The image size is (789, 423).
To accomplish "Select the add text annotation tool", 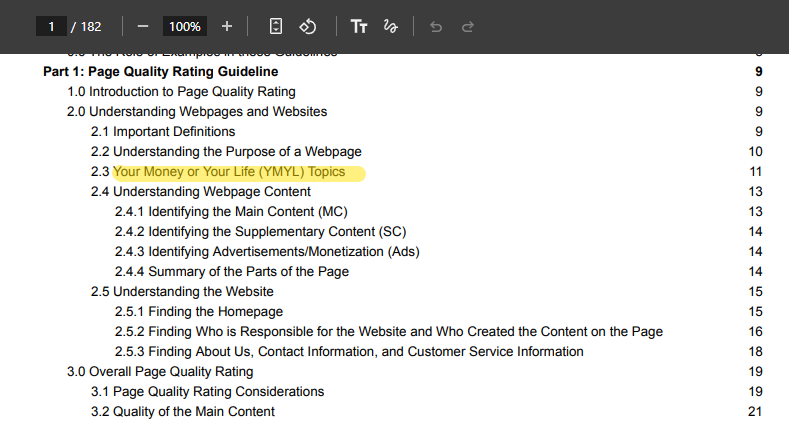I will (359, 26).
